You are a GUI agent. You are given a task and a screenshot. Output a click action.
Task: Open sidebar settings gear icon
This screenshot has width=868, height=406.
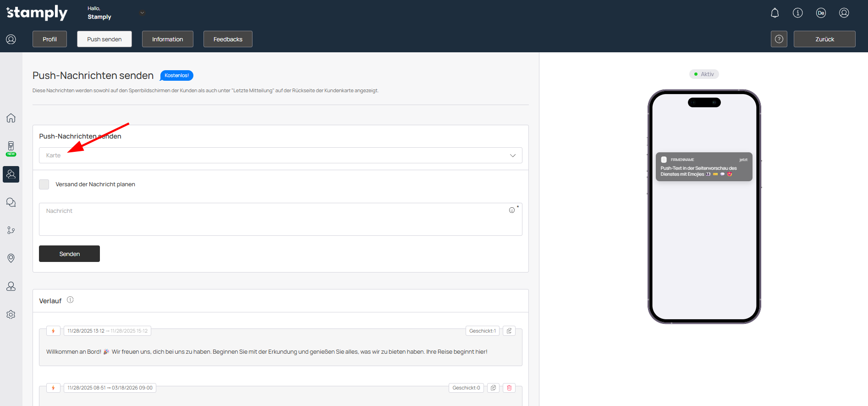(11, 315)
